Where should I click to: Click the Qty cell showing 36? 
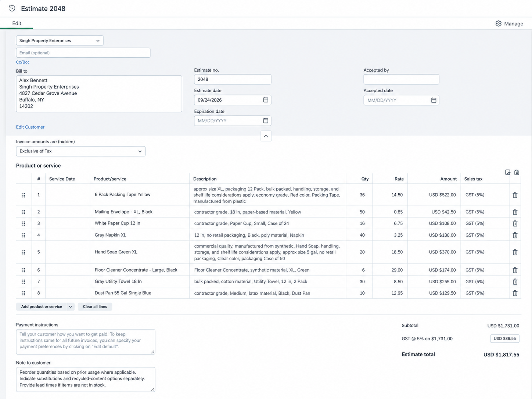point(360,195)
